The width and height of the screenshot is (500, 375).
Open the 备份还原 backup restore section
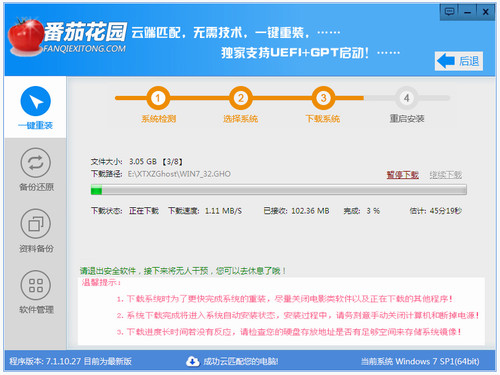(36, 169)
